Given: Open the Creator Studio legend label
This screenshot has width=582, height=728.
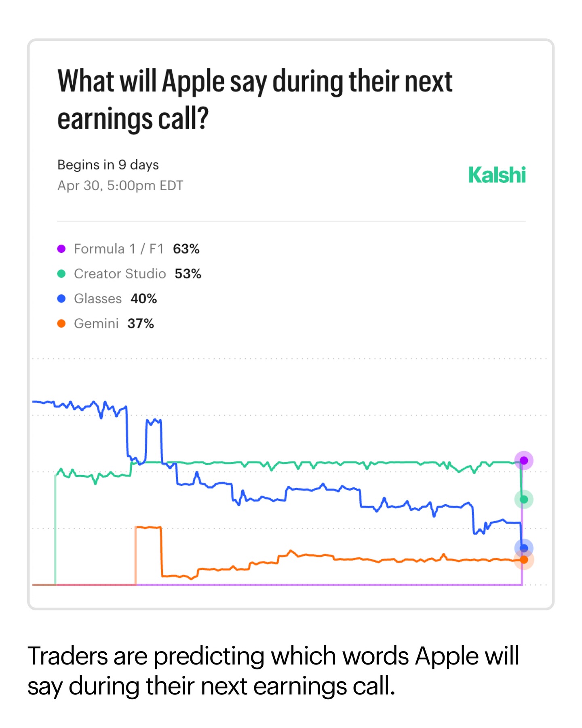Looking at the screenshot, I should (x=120, y=274).
